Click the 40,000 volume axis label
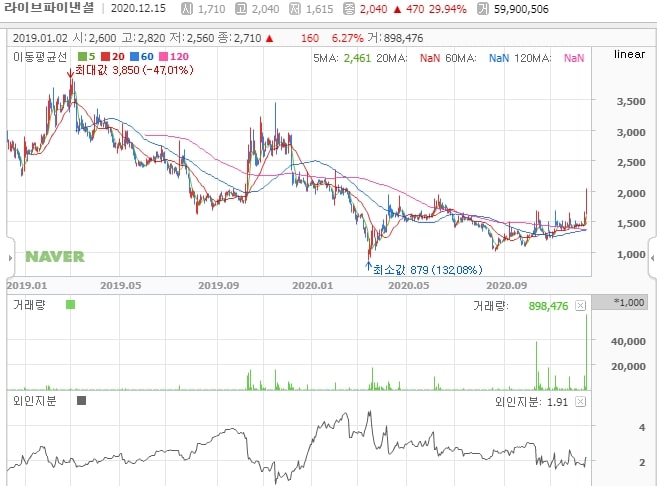 (628, 342)
